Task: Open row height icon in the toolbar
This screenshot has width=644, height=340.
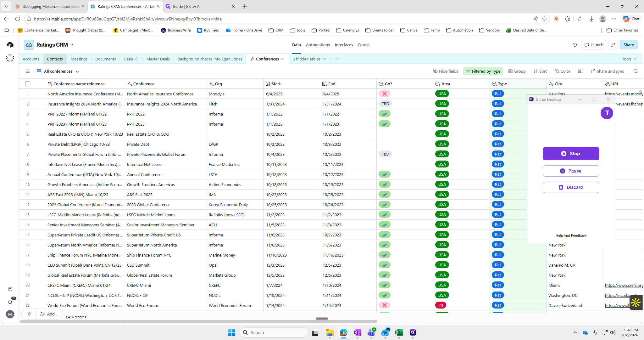Action: point(580,71)
